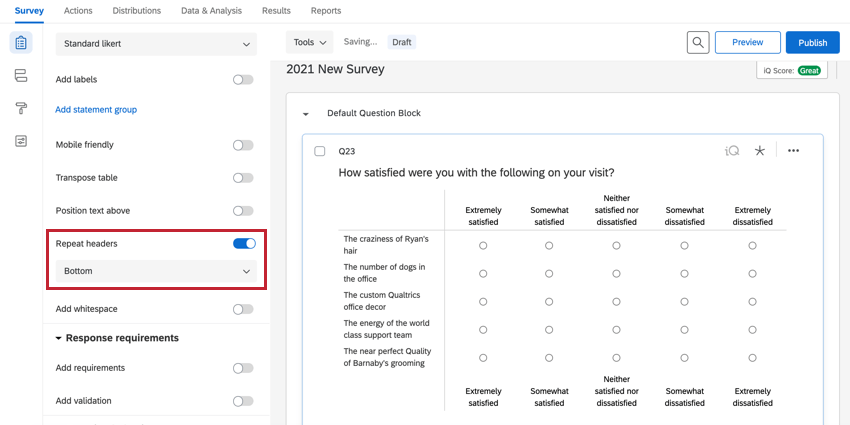This screenshot has width=850, height=425.
Task: Click the star icon on Q23
Action: pyautogui.click(x=760, y=151)
